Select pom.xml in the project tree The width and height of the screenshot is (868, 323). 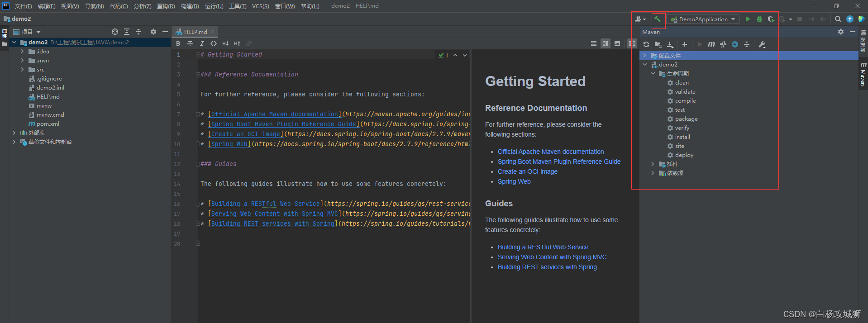tap(48, 124)
